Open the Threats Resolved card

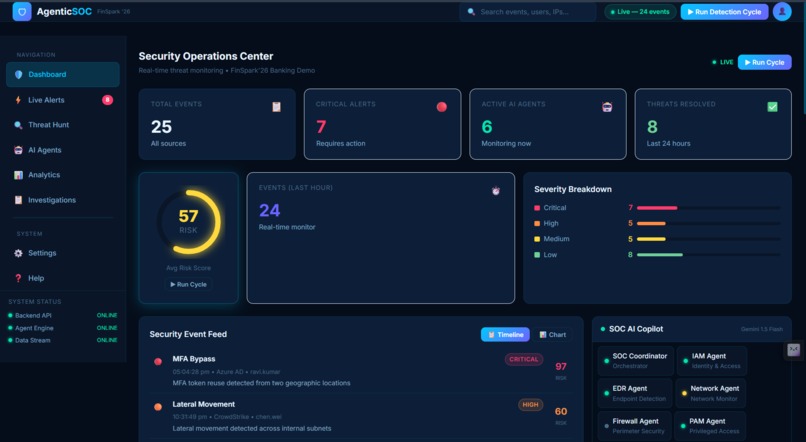713,124
